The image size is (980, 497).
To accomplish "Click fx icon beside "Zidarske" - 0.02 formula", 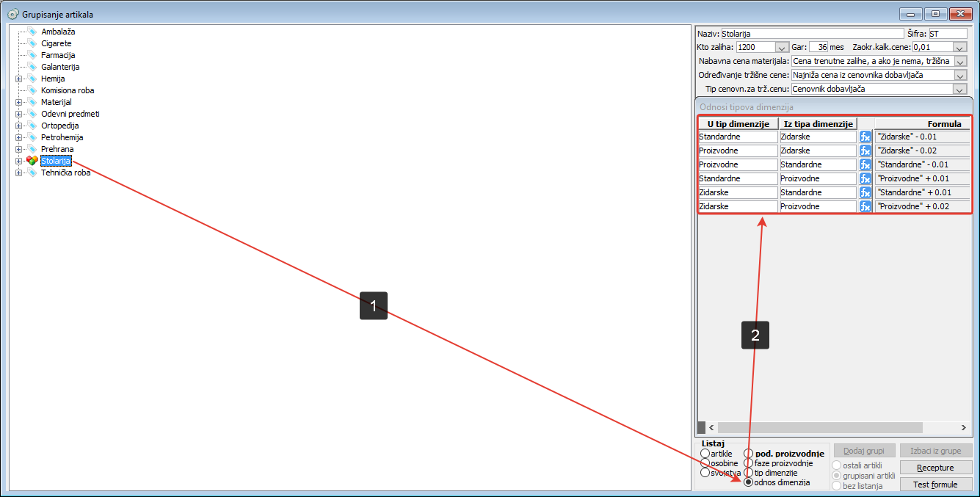I will click(x=865, y=150).
